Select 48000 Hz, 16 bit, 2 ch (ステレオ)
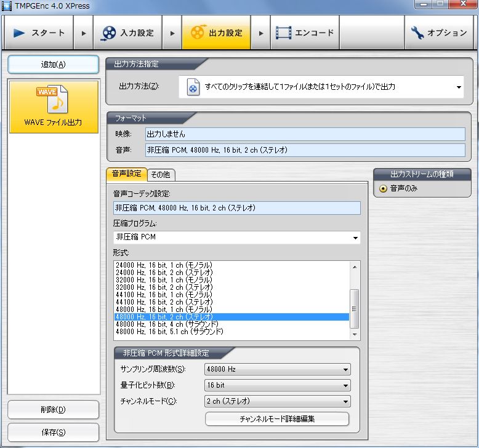 (x=231, y=317)
